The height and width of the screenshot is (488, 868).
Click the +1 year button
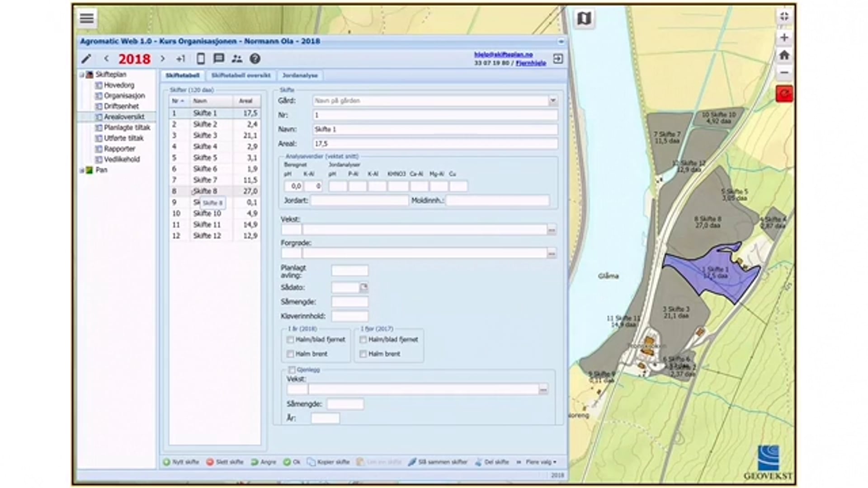coord(181,59)
